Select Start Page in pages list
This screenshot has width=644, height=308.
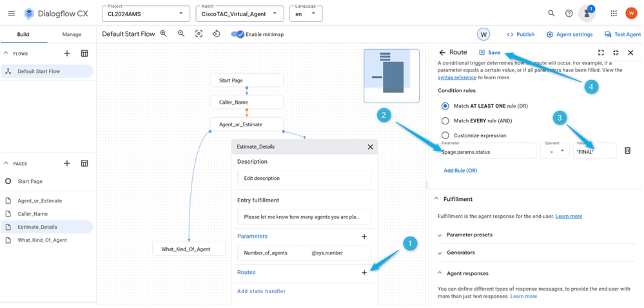tap(47, 181)
